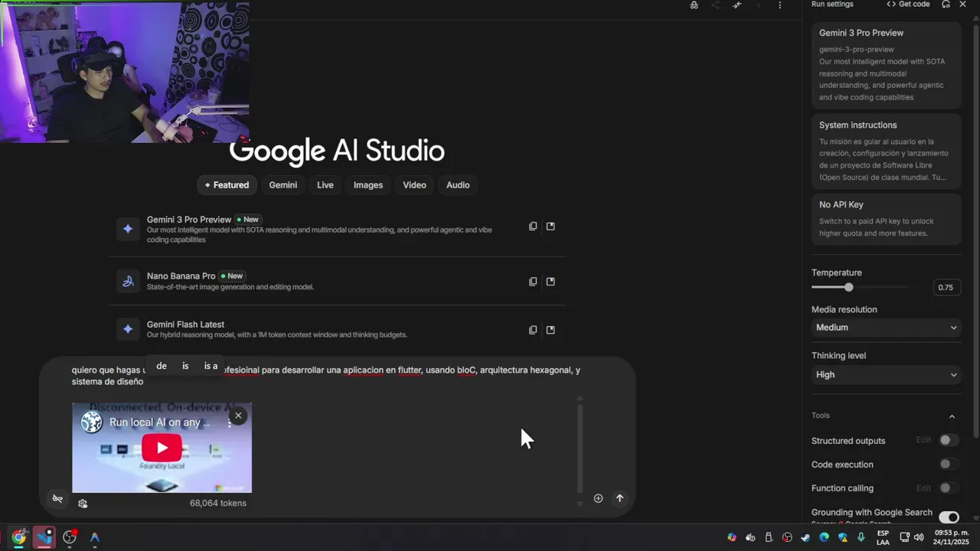Click the Steam tray icon

(x=805, y=537)
